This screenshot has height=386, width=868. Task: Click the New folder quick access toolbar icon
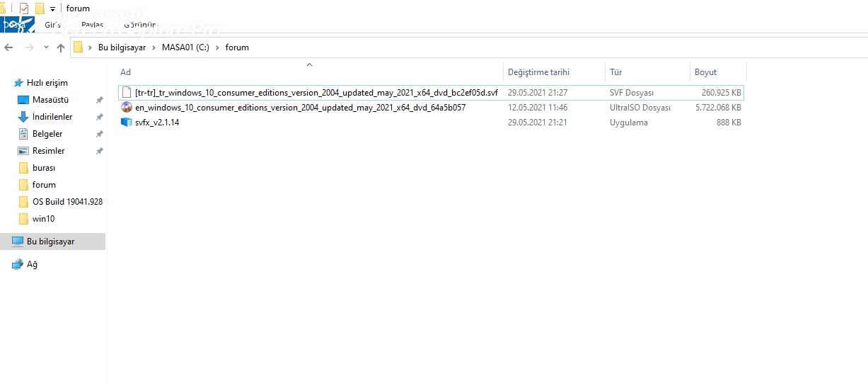pos(40,8)
